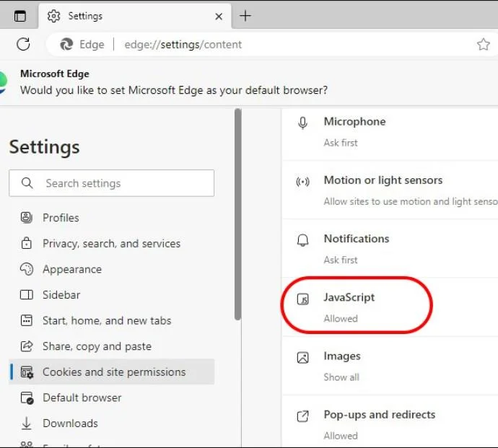Open Default browser settings
The image size is (498, 448).
tap(111, 398)
